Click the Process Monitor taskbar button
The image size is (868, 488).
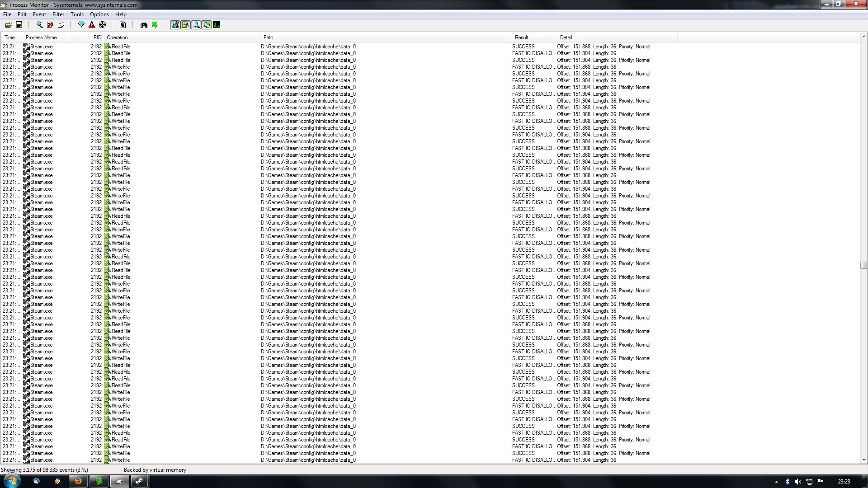(119, 481)
